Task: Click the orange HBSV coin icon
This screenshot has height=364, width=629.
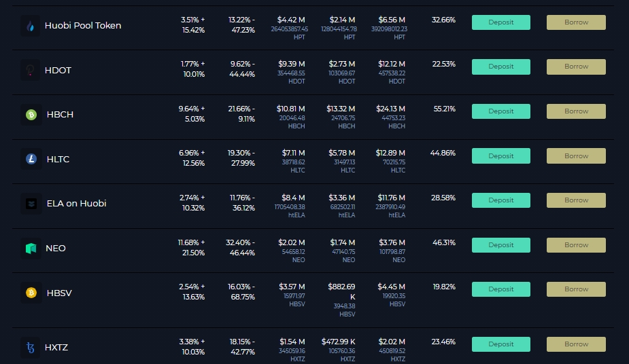Action: tap(31, 293)
